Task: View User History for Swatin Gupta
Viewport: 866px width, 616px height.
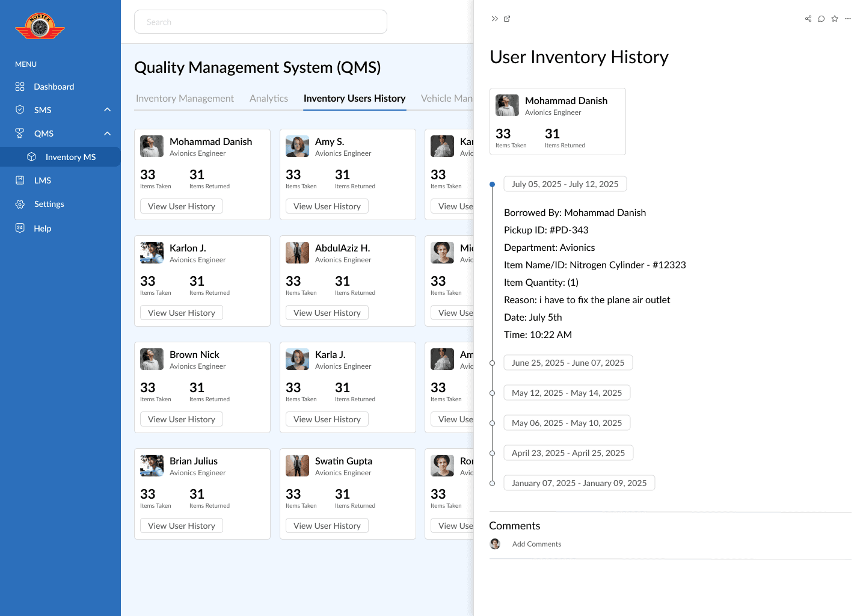Action: tap(327, 526)
